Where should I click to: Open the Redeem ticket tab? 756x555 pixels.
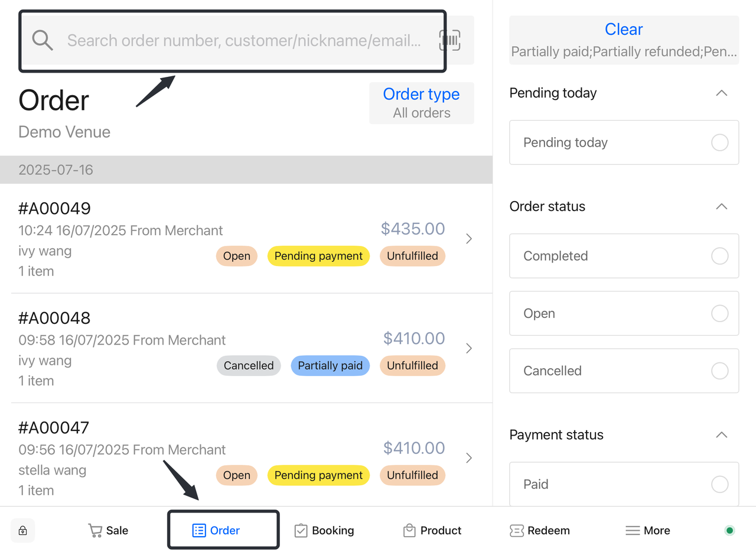click(x=540, y=531)
